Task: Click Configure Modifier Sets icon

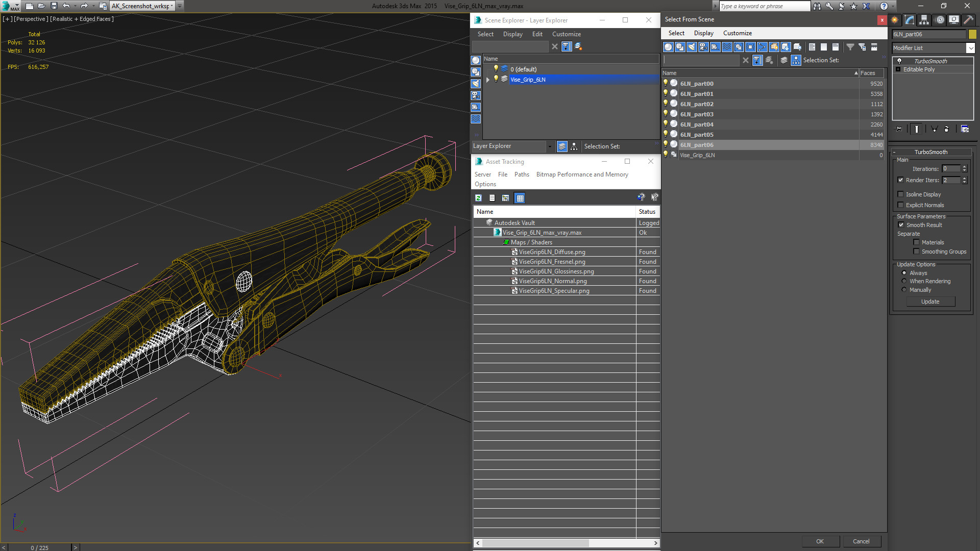Action: pos(965,129)
